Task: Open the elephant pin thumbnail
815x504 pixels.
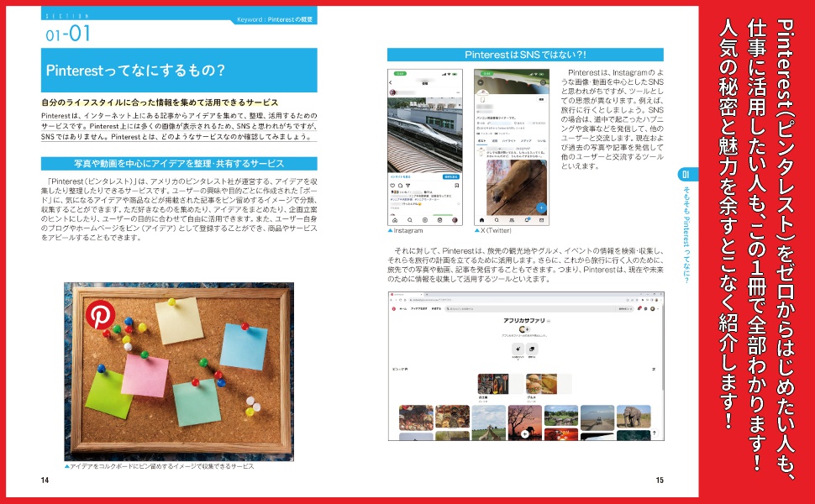Action: (634, 416)
